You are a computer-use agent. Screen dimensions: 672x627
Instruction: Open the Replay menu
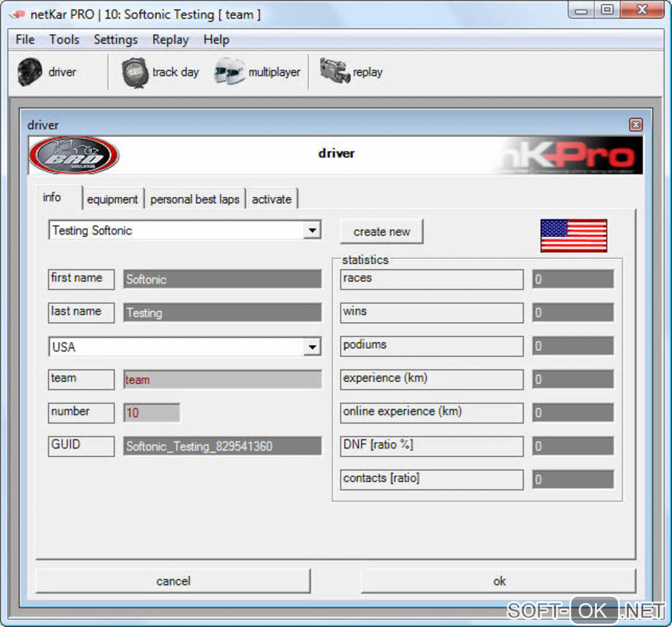pos(170,40)
